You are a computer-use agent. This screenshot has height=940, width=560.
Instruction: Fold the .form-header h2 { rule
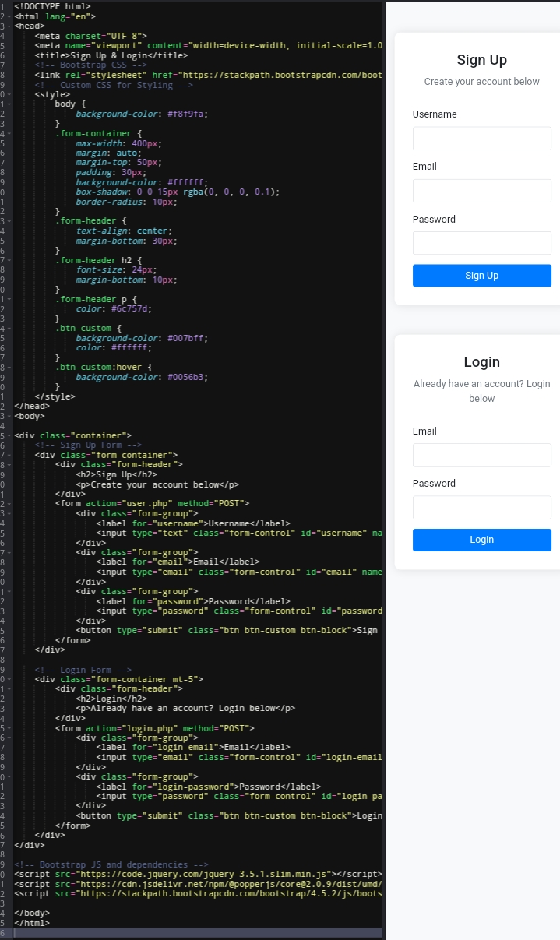9,260
